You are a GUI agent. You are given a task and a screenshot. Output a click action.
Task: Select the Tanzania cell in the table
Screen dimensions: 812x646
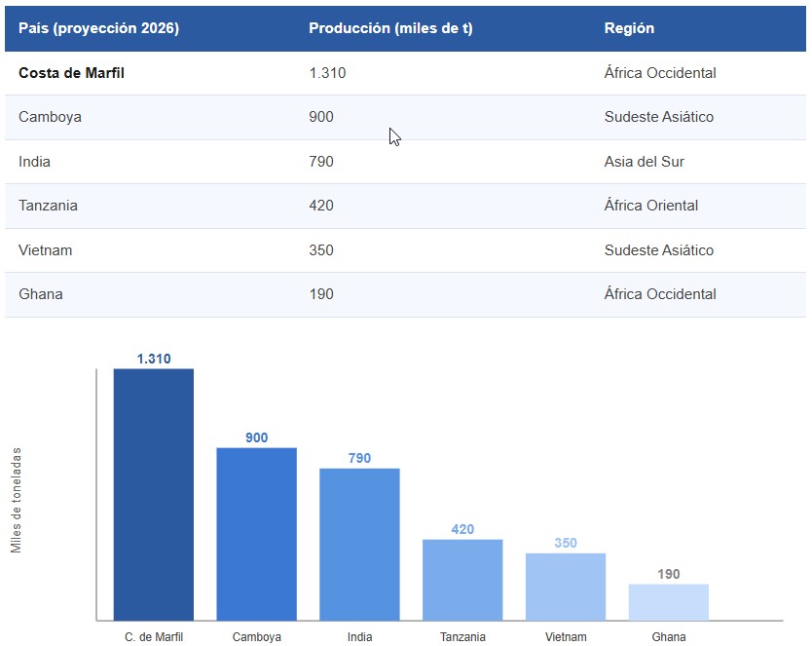[x=48, y=206]
